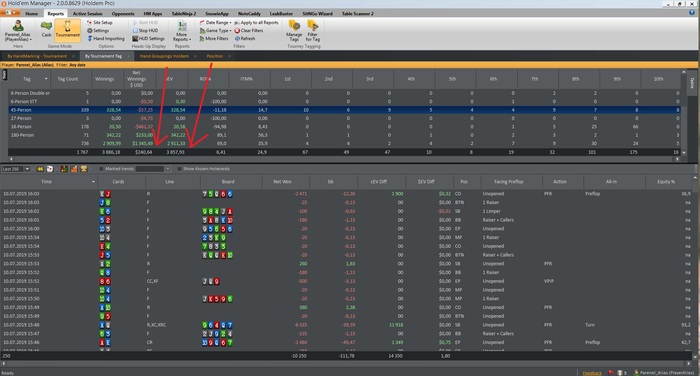Click the yellow rewind replay icon
The height and width of the screenshot is (376, 700).
[40, 169]
